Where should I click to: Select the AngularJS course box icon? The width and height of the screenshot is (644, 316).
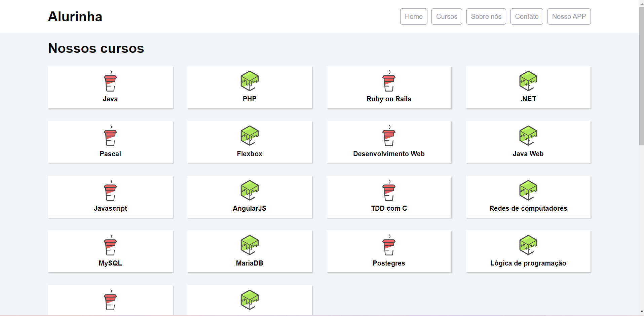pos(250,190)
